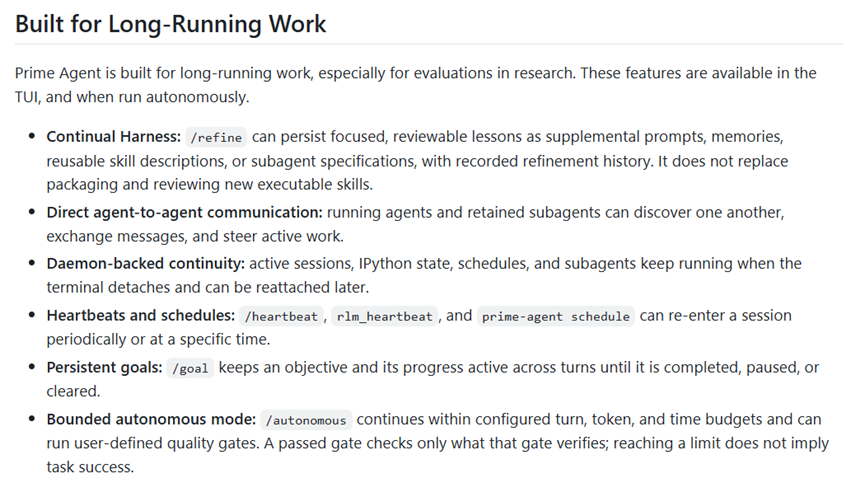865x497 pixels.
Task: Click the Direct agent-to-agent communication label
Action: 184,212
